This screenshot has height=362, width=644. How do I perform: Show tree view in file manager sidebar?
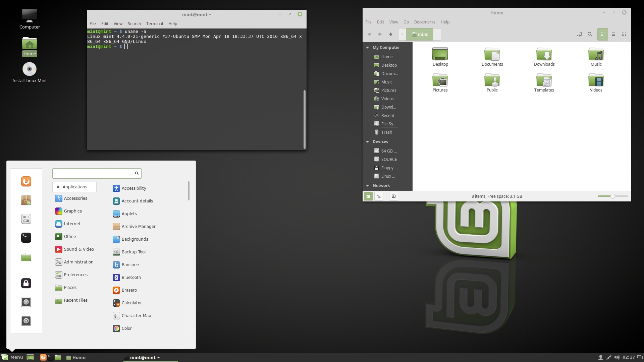tap(379, 196)
